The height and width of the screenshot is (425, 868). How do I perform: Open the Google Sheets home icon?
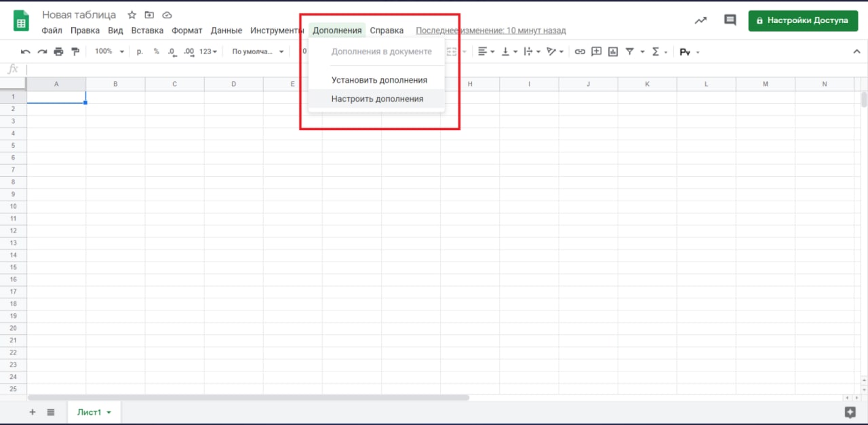[x=21, y=20]
